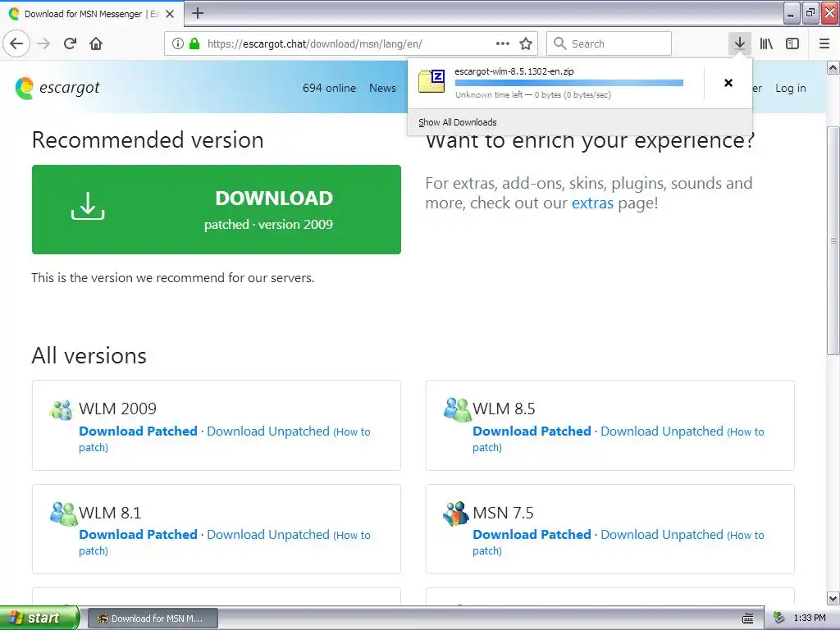Image resolution: width=840 pixels, height=630 pixels.
Task: Click the page scroll up arrow
Action: point(833,67)
